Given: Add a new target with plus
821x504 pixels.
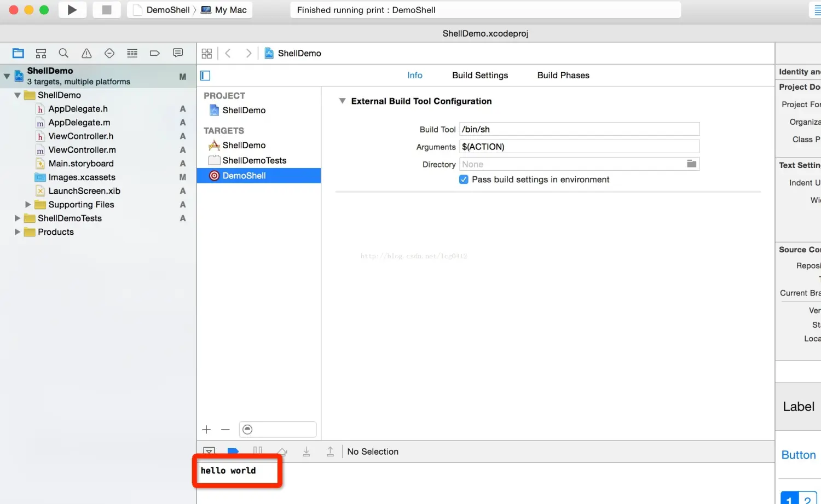Looking at the screenshot, I should click(x=206, y=430).
